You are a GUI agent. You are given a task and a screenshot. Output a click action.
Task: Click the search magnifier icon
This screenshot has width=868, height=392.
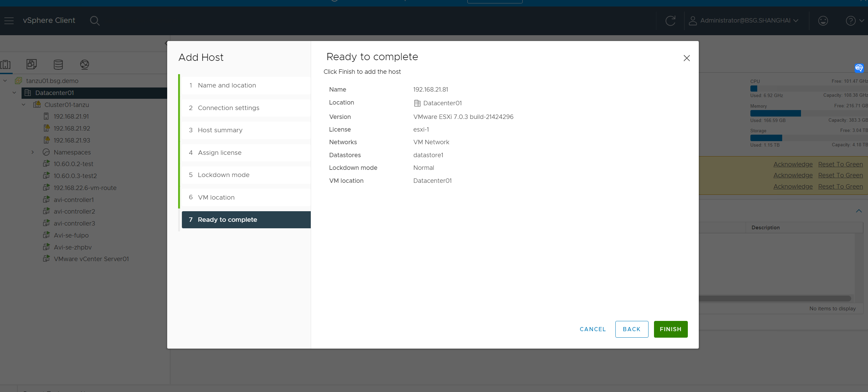(x=95, y=21)
